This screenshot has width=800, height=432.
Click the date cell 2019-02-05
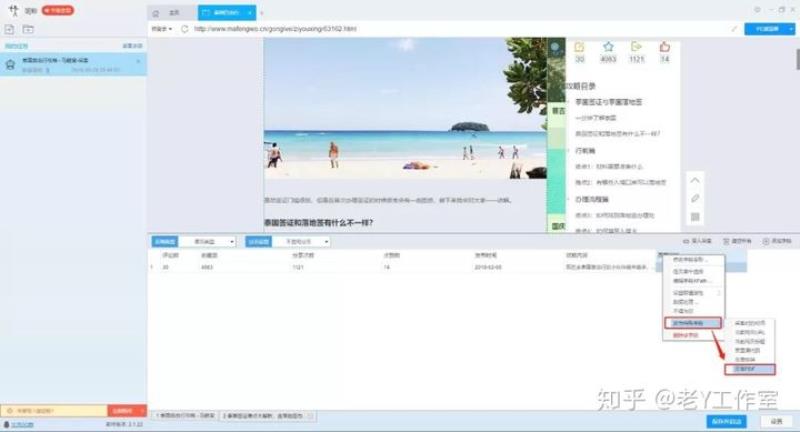488,267
